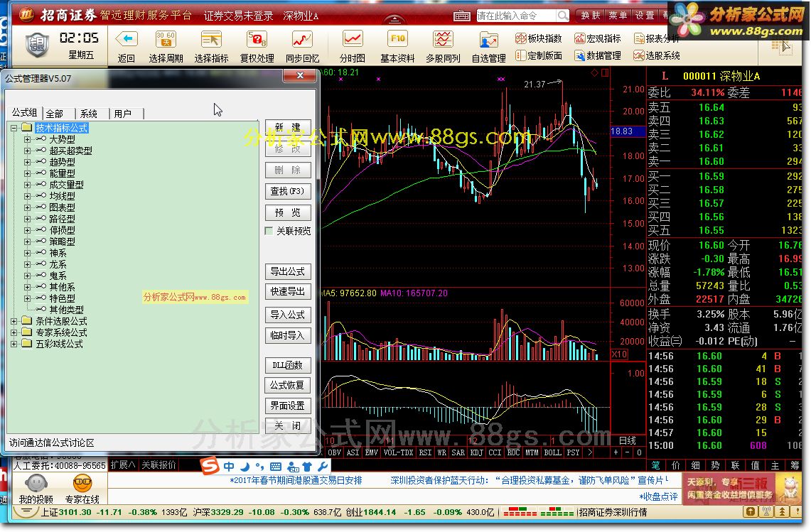This screenshot has width=811, height=532.
Task: Switch to the 全部 tab
Action: point(55,114)
